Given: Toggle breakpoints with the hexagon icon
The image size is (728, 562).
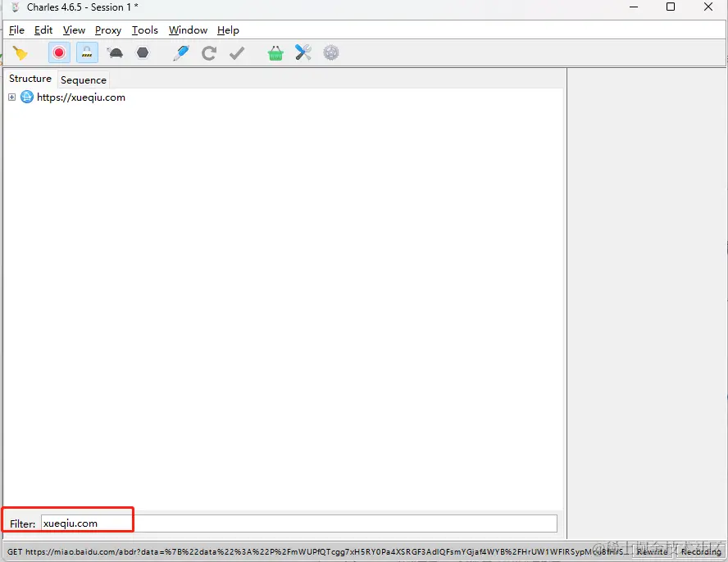Looking at the screenshot, I should tap(143, 53).
